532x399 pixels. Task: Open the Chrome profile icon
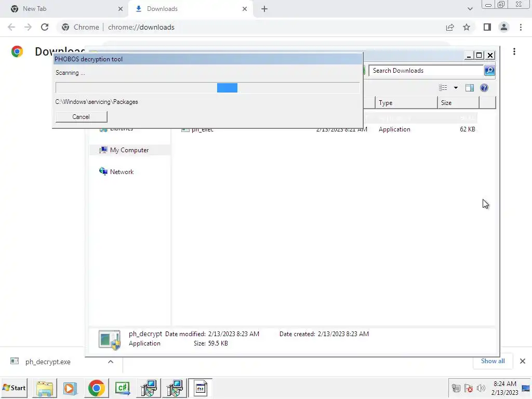(x=504, y=27)
